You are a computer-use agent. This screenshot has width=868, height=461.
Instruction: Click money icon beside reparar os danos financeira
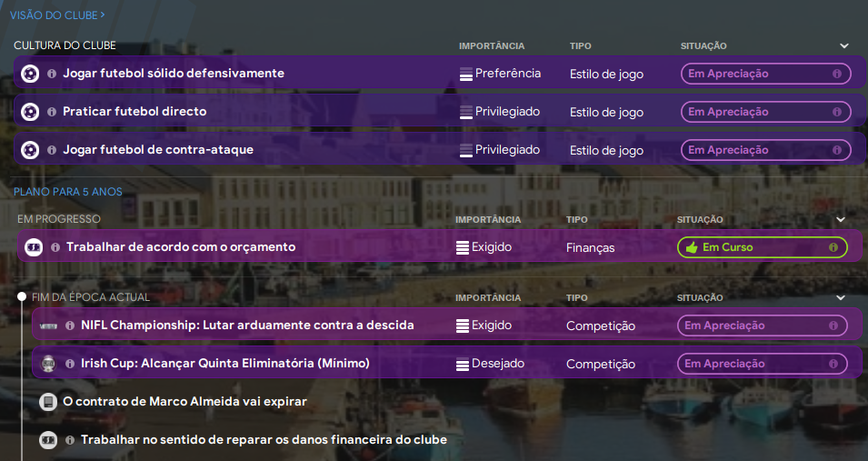tap(48, 440)
